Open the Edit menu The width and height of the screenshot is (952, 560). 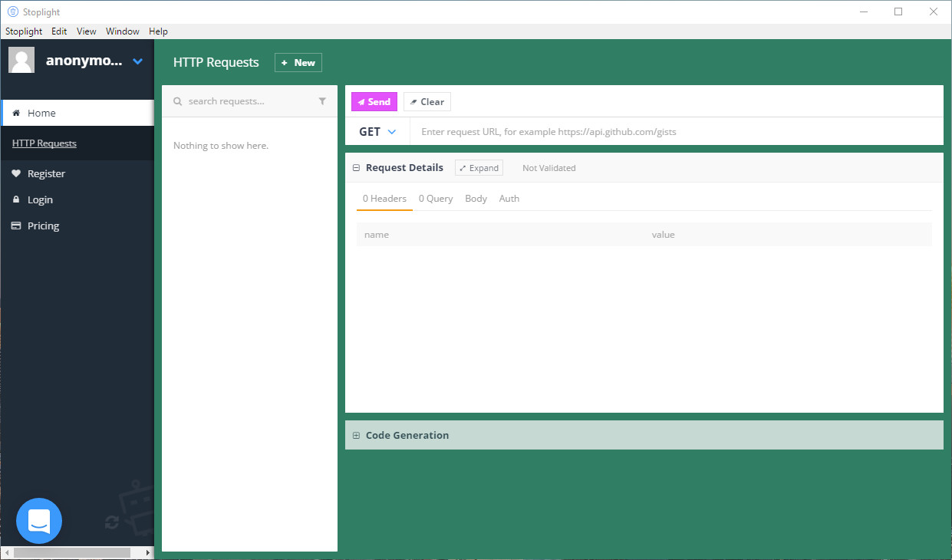pos(59,31)
